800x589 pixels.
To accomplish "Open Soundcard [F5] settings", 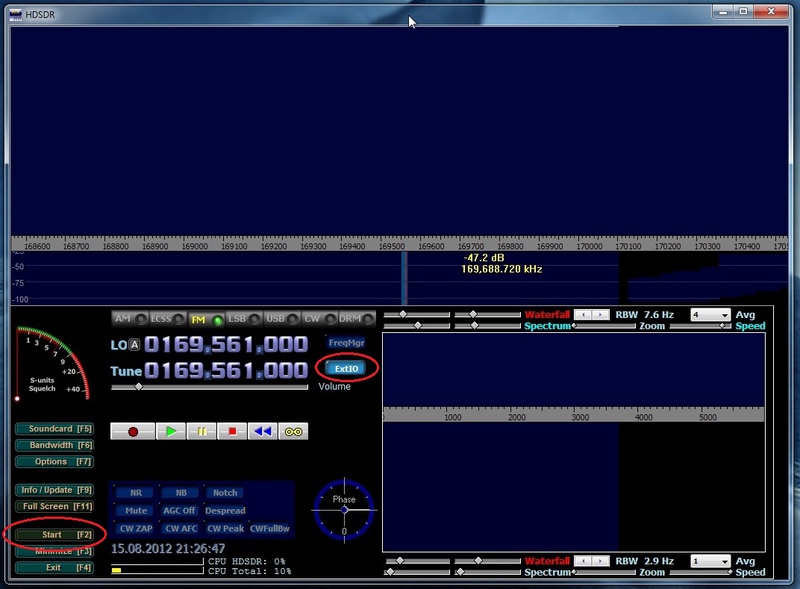I will (x=55, y=429).
